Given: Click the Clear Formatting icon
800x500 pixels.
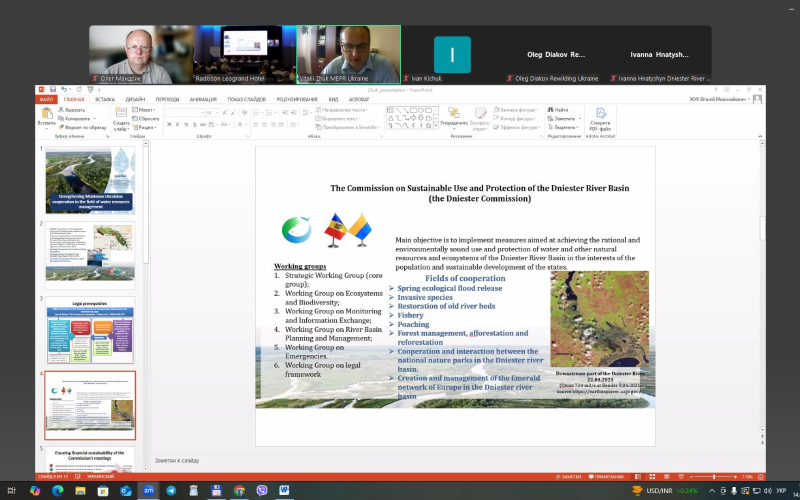Looking at the screenshot, I should pos(244,113).
